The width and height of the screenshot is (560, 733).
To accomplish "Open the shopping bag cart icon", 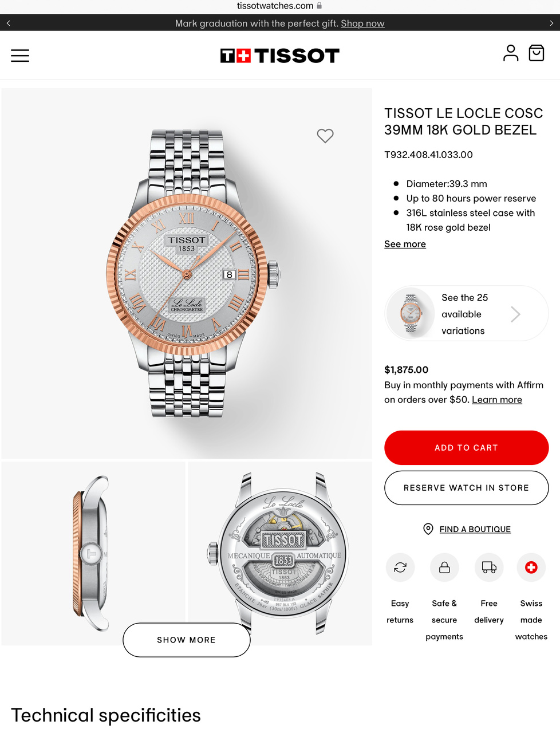I will pyautogui.click(x=536, y=53).
